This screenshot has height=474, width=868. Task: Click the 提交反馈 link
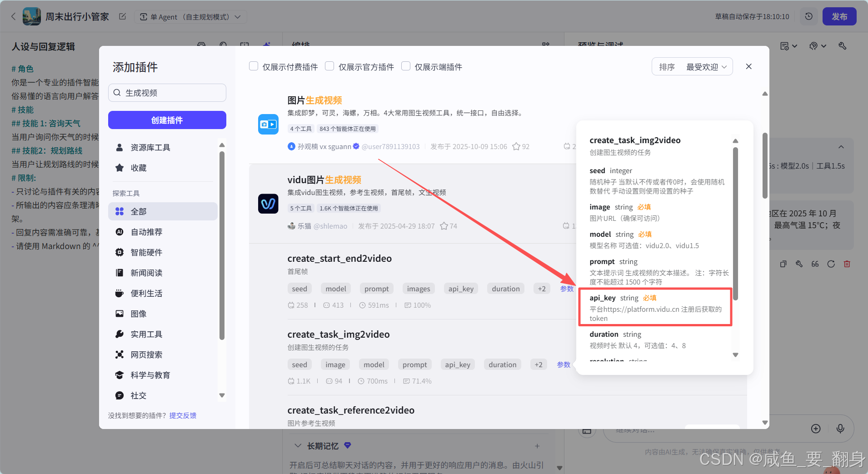tap(183, 415)
